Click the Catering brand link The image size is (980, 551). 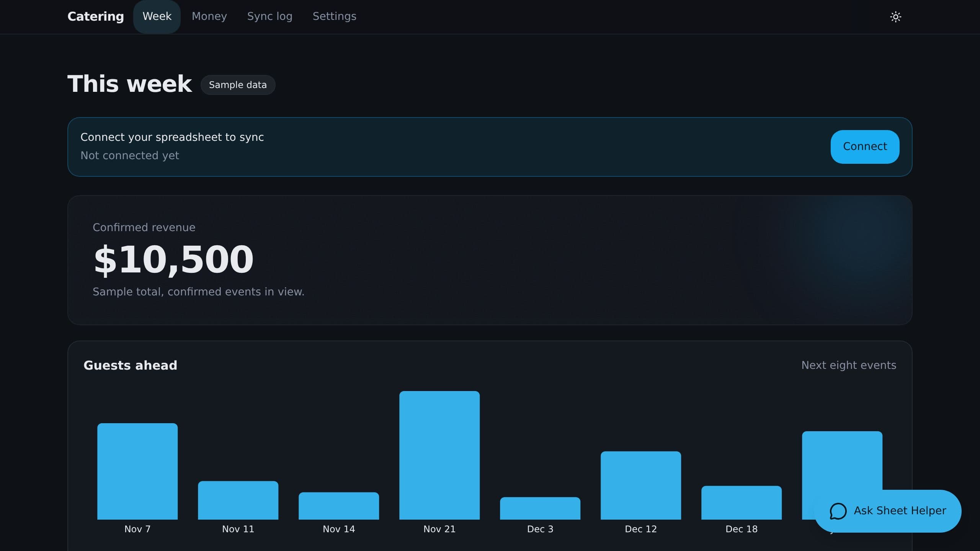click(x=96, y=16)
